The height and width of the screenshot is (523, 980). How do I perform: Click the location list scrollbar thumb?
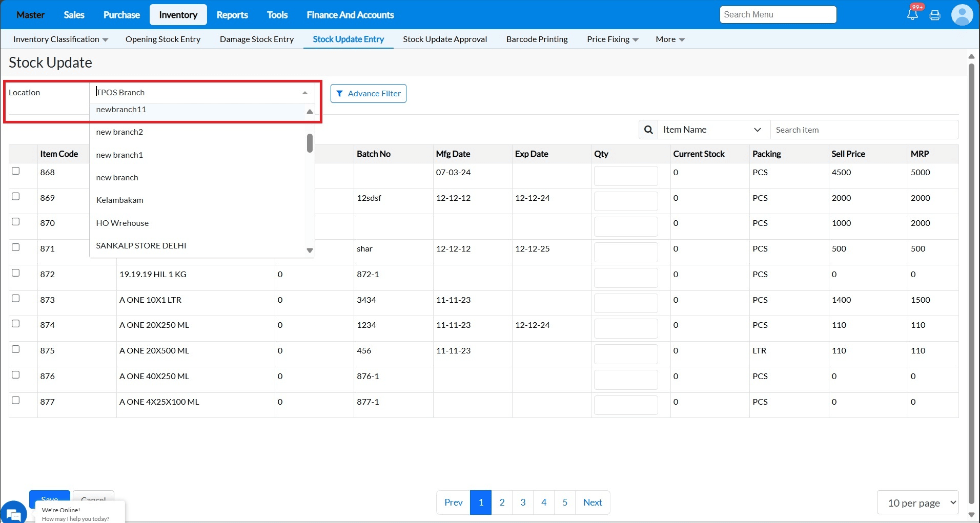point(310,143)
